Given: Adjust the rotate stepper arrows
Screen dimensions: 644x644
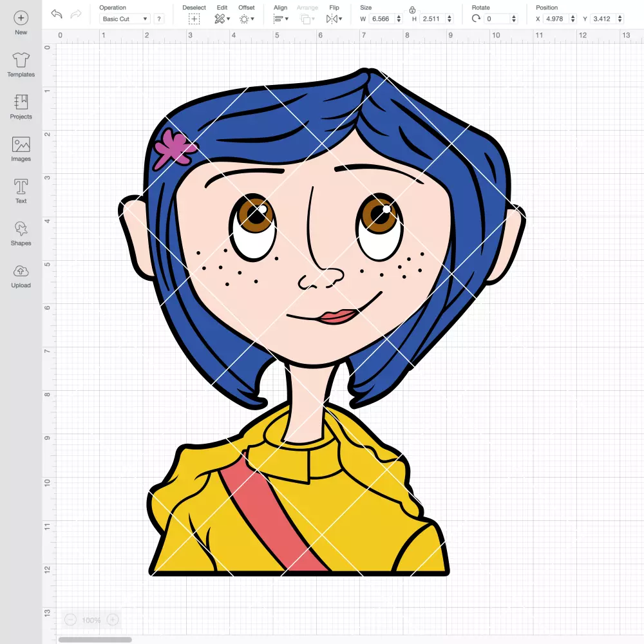Looking at the screenshot, I should click(x=514, y=19).
